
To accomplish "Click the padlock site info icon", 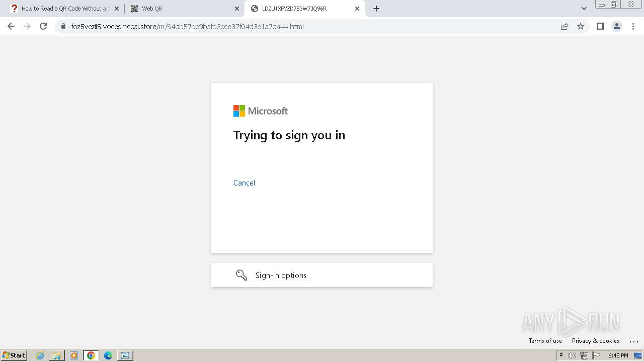I will (63, 27).
